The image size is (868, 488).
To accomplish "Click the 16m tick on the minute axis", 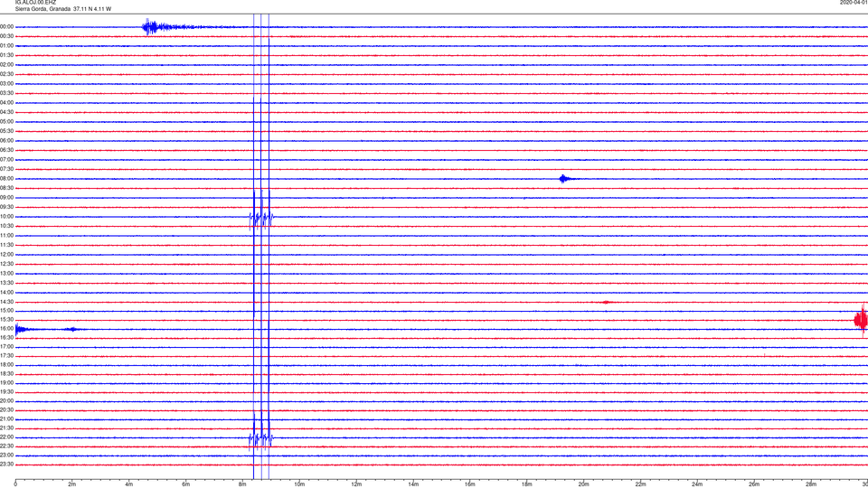I will click(x=470, y=484).
